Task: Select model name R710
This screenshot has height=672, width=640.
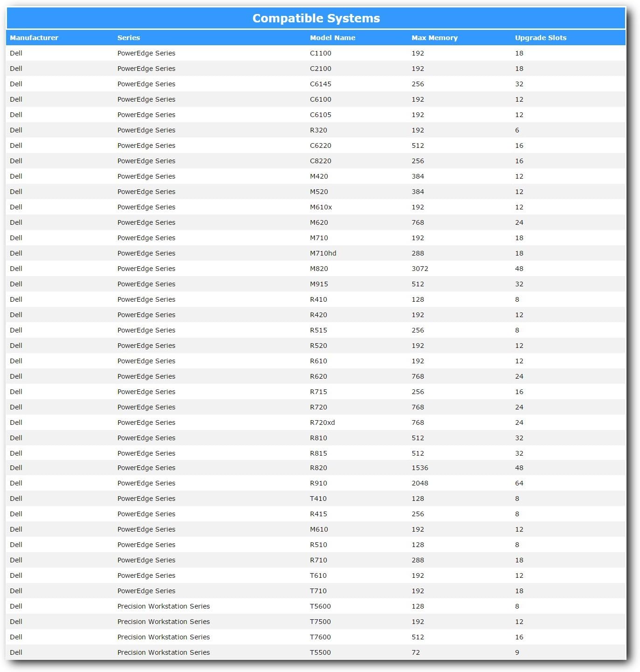Action: pyautogui.click(x=318, y=560)
